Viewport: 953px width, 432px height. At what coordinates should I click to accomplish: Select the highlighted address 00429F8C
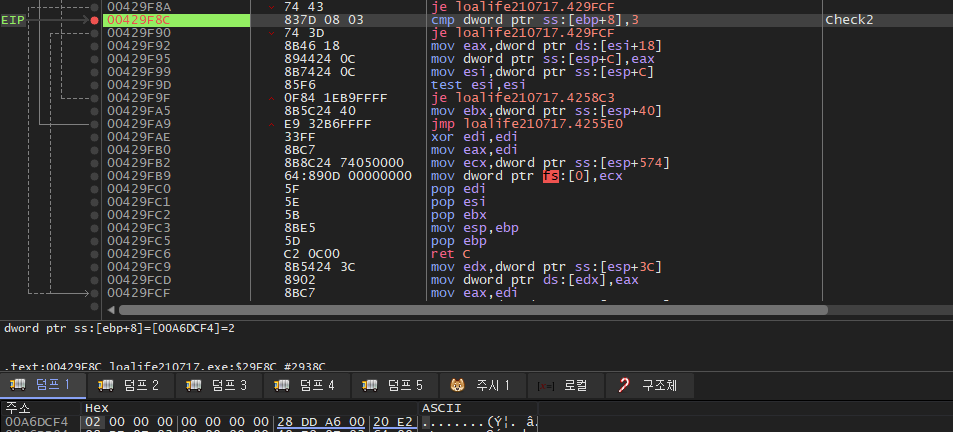(176, 20)
